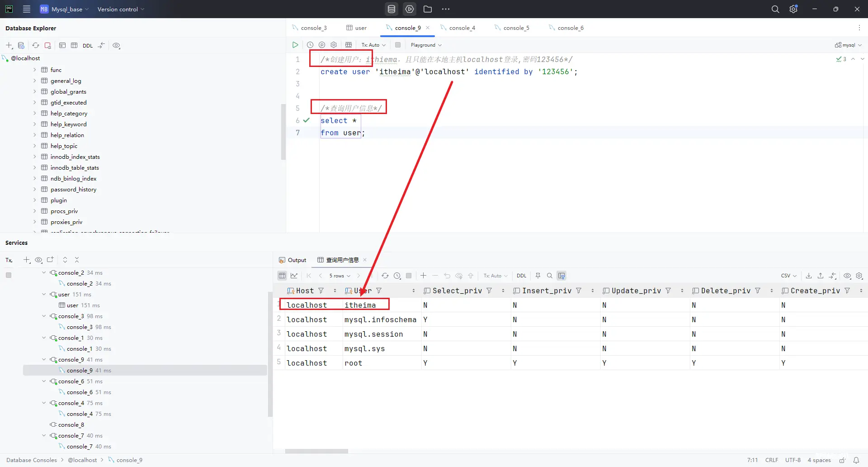The width and height of the screenshot is (868, 467).
Task: Click UTF-8 encoding in status bar
Action: pos(793,460)
